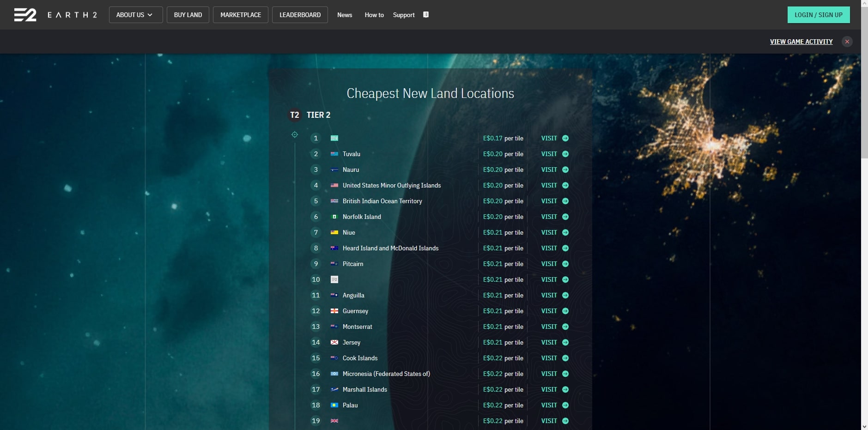Open the View Game Activity link
Screen dimensions: 868x430
pyautogui.click(x=801, y=42)
